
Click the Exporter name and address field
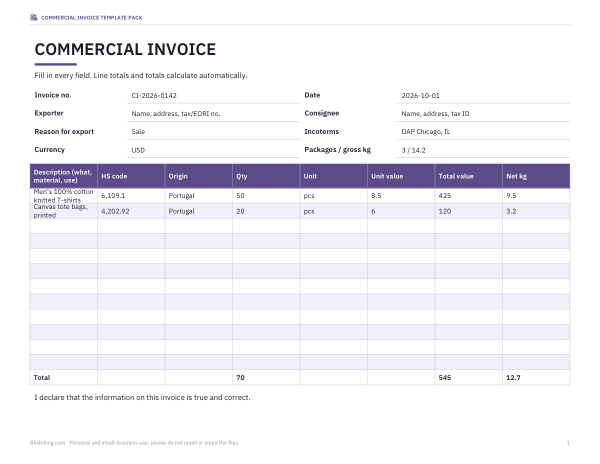[x=213, y=114]
